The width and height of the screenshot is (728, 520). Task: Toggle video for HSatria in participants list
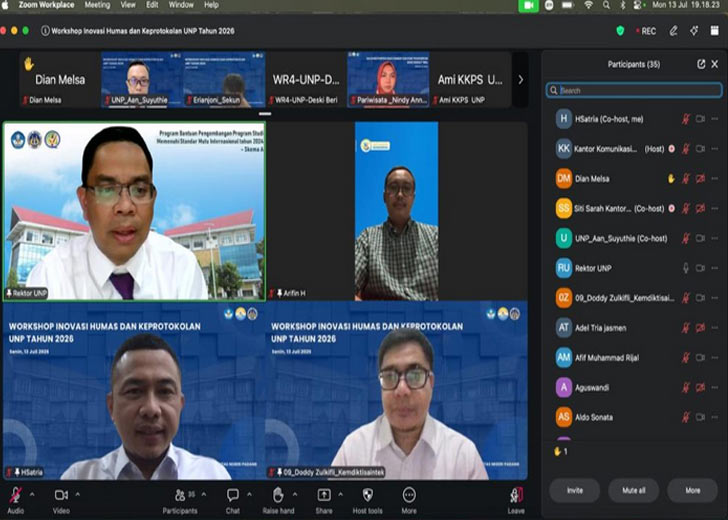click(700, 119)
